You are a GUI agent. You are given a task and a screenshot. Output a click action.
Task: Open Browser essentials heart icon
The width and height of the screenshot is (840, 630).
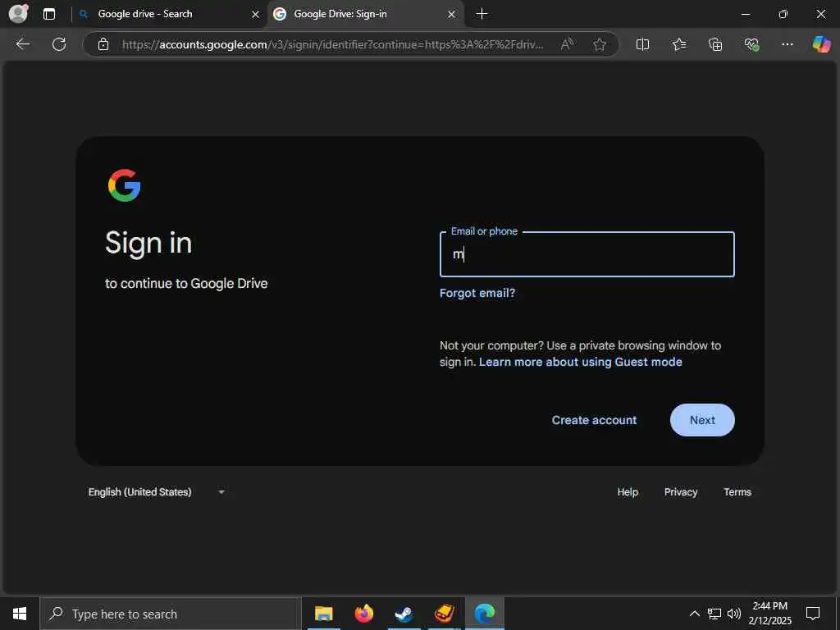[751, 44]
